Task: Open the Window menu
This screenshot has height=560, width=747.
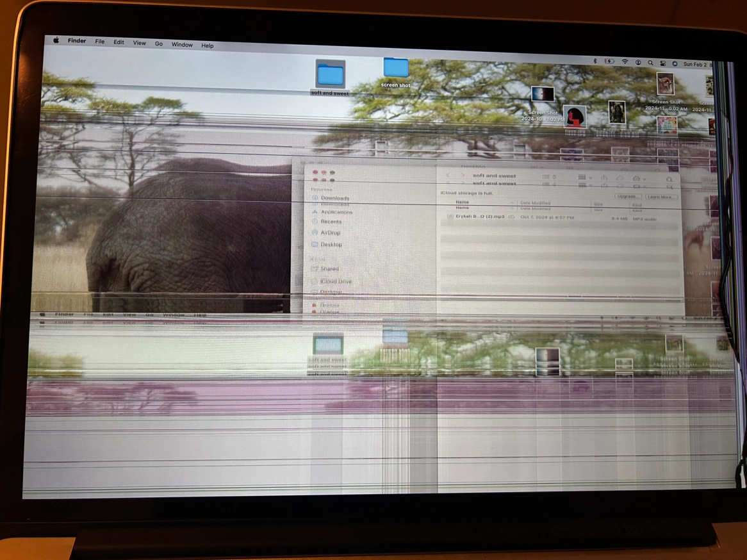Action: (182, 44)
